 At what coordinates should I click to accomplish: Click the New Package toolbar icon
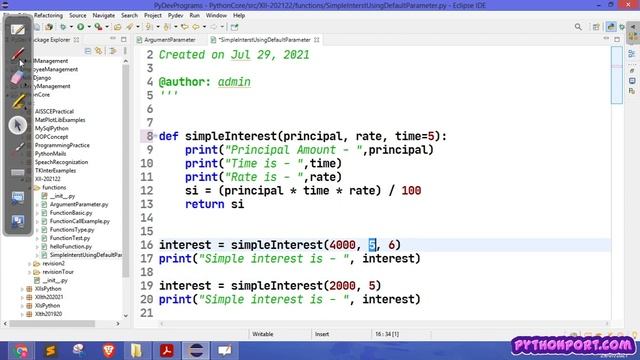click(49, 27)
